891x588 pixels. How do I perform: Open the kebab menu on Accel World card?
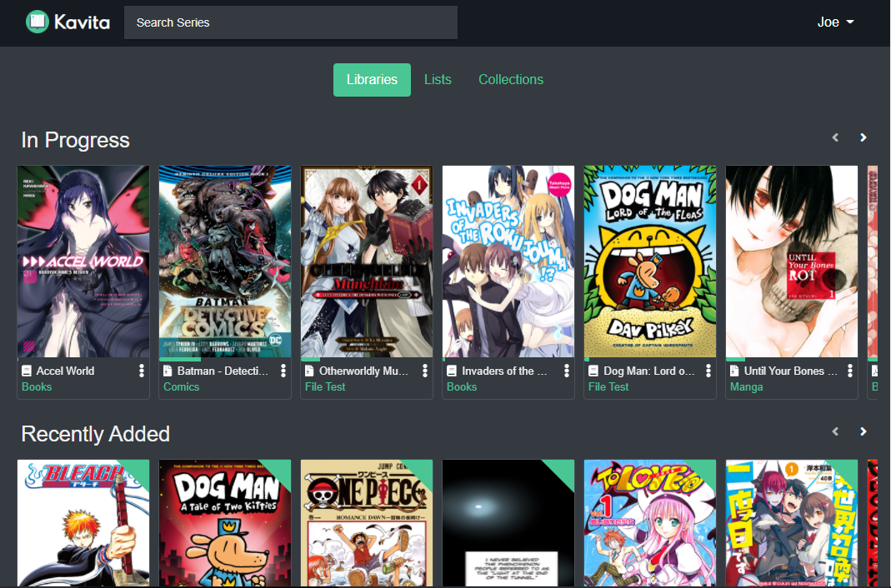[x=141, y=370]
